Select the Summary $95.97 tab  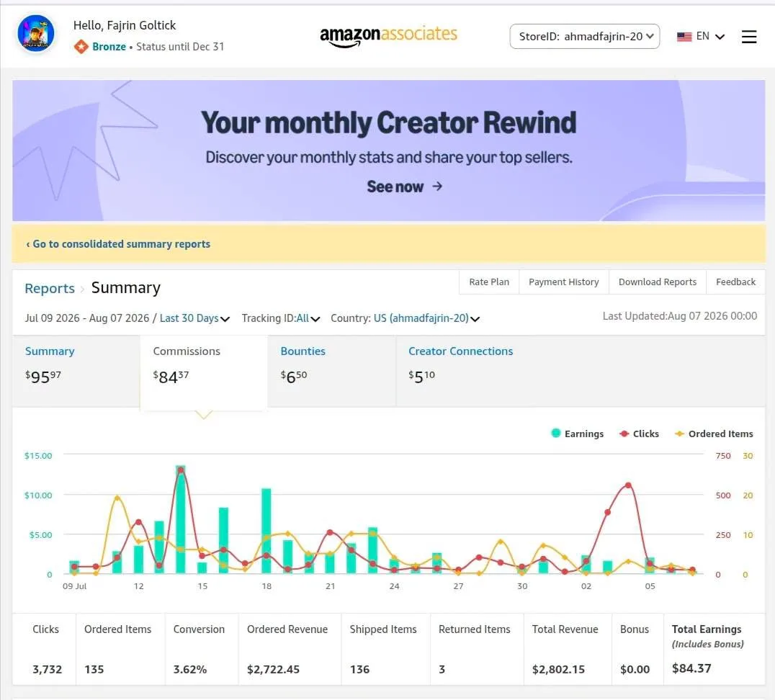click(x=76, y=371)
